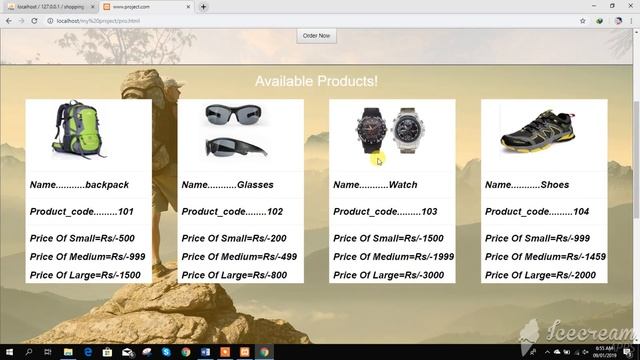This screenshot has height=360, width=640.
Task: Select the www.project.com tab
Action: (x=147, y=7)
